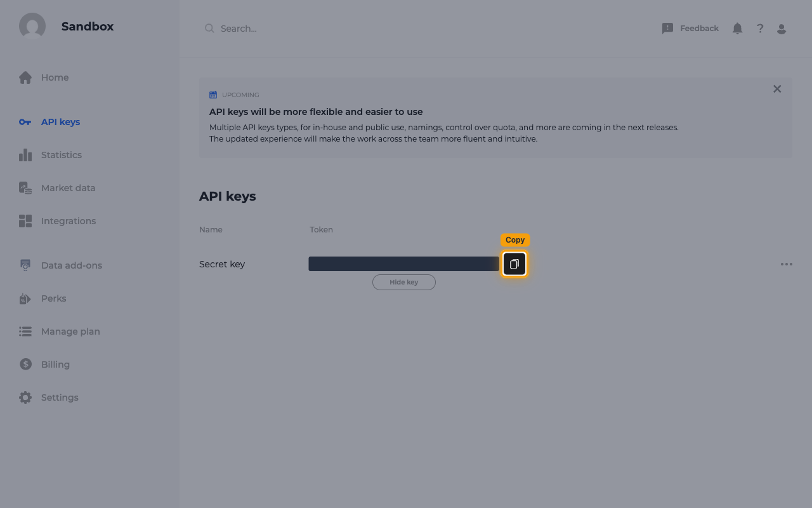The height and width of the screenshot is (508, 812).
Task: Click the API keys key icon
Action: 25,122
